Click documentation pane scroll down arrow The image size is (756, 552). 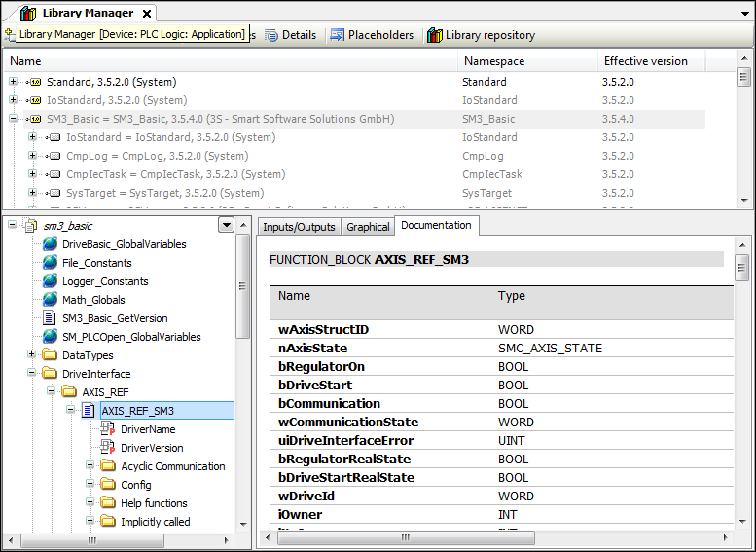(x=743, y=521)
